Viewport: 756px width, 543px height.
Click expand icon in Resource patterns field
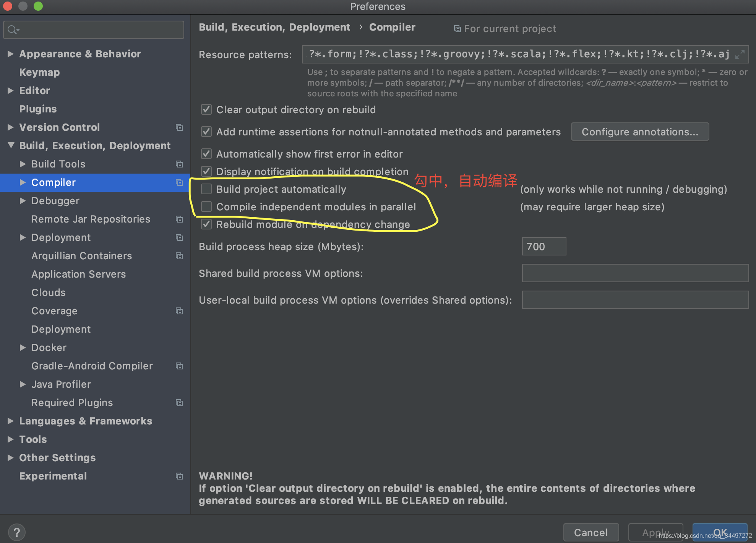pos(740,54)
